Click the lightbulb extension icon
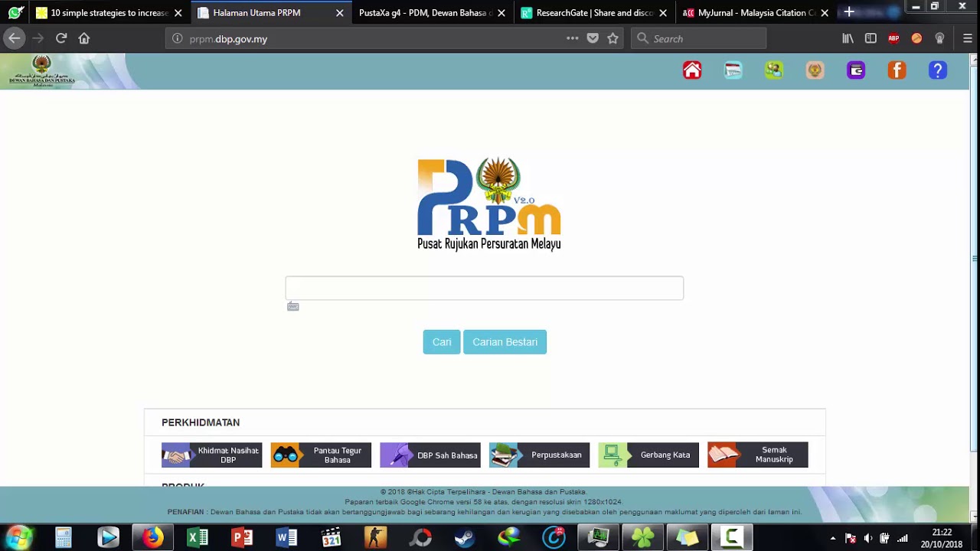The image size is (980, 551). click(x=939, y=38)
